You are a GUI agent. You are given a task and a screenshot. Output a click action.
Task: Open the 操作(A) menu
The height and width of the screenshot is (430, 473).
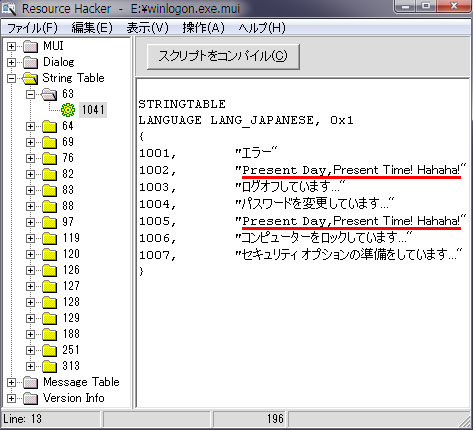click(x=203, y=28)
